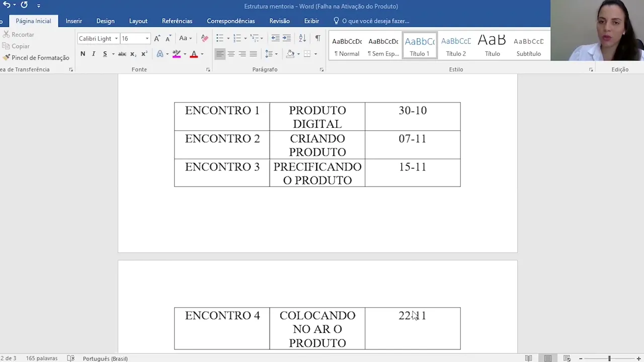Apply the magenta text highlight color
Viewport: 644px width, 362px height.
click(x=176, y=54)
